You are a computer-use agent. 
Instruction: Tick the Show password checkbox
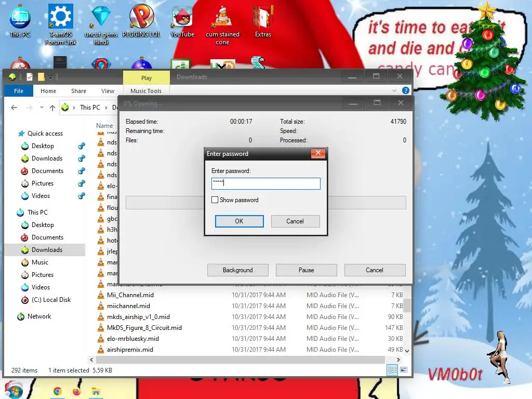tap(215, 200)
